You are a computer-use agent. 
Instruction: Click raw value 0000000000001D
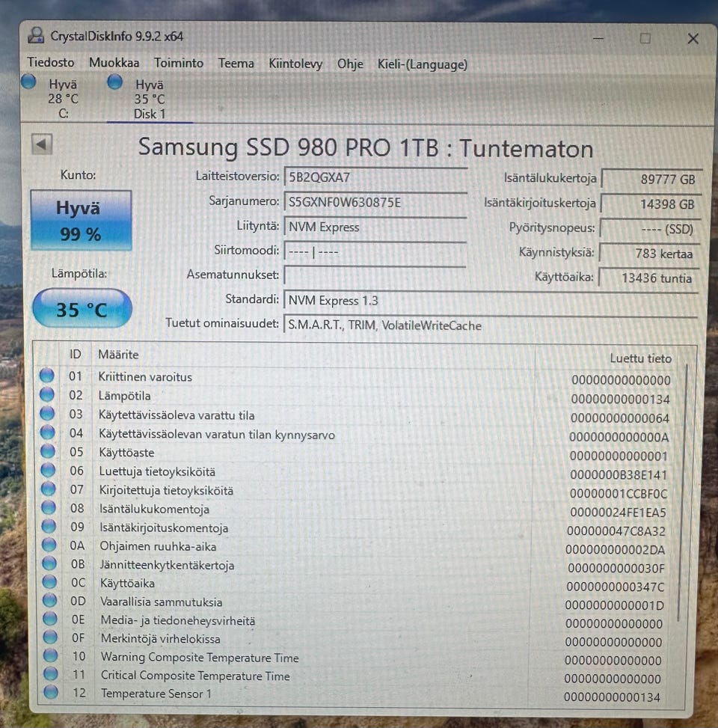click(615, 605)
